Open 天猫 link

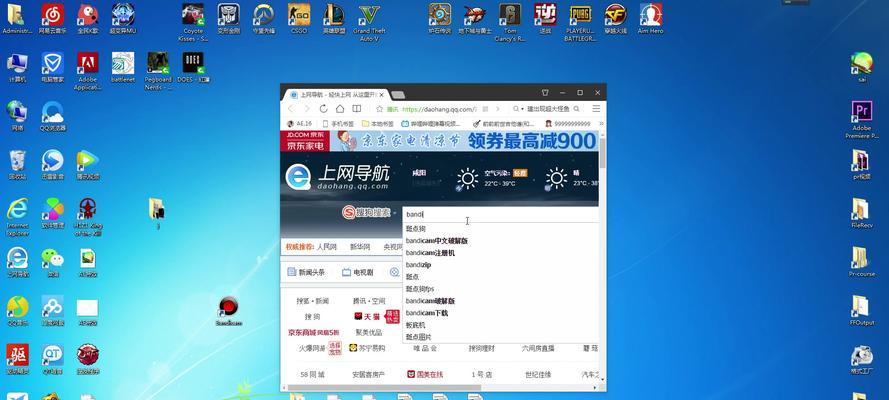pyautogui.click(x=367, y=317)
